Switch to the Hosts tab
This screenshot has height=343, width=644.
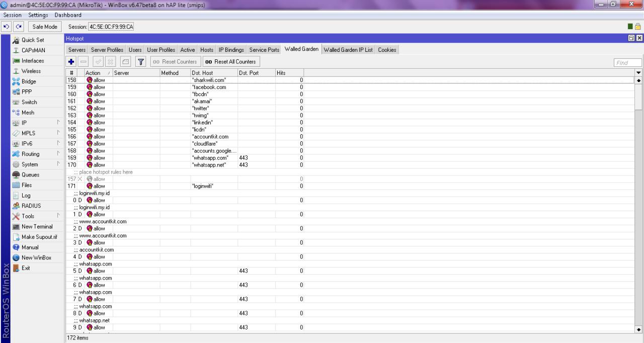click(207, 50)
